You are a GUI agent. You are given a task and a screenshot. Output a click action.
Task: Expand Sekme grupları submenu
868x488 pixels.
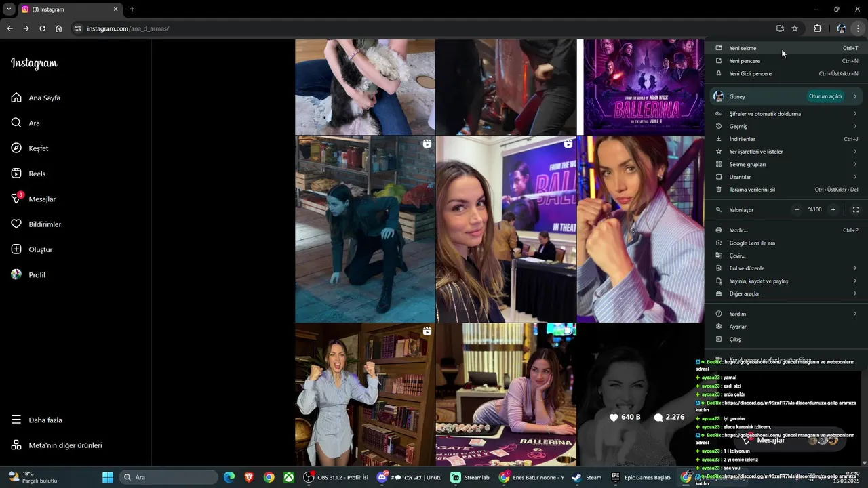[x=787, y=164]
